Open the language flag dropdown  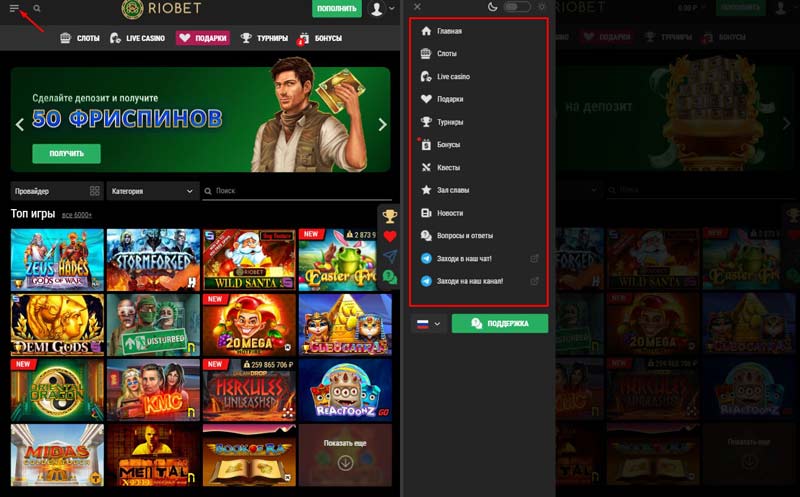click(427, 324)
